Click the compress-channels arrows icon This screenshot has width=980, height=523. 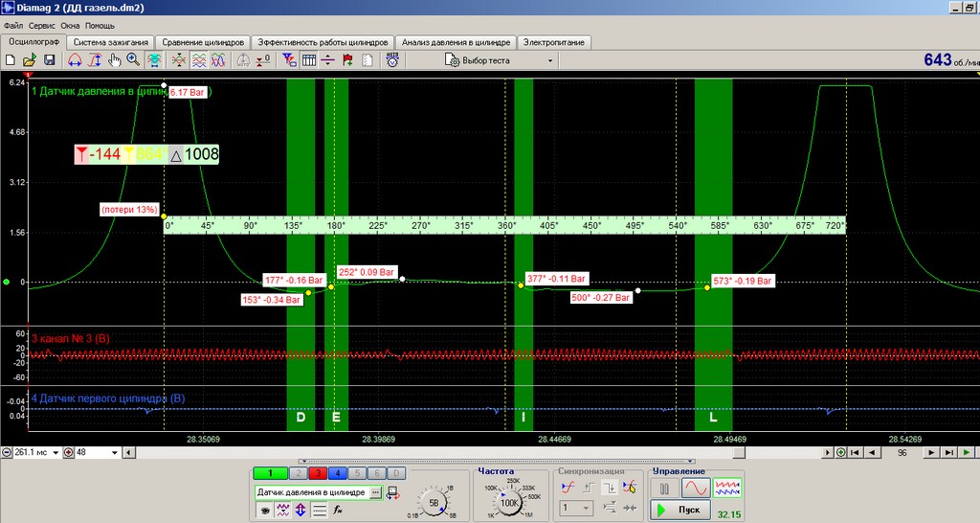[179, 60]
